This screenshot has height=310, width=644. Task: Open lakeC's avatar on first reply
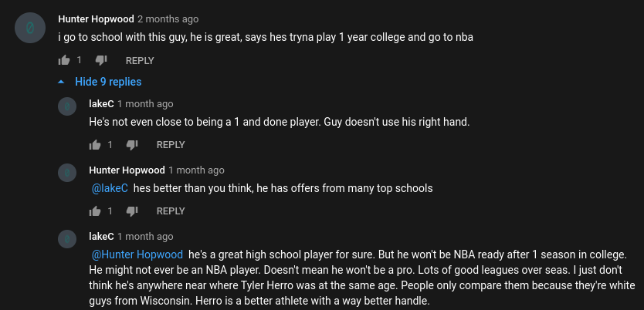(68, 106)
